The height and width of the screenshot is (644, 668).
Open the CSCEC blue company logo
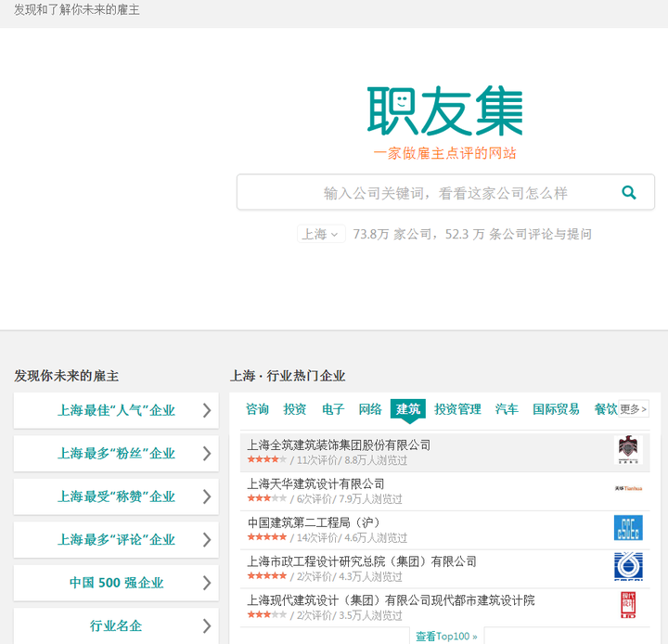628,528
